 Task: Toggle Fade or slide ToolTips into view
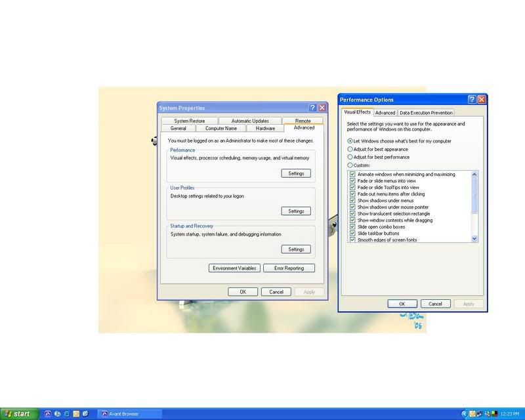click(x=352, y=187)
